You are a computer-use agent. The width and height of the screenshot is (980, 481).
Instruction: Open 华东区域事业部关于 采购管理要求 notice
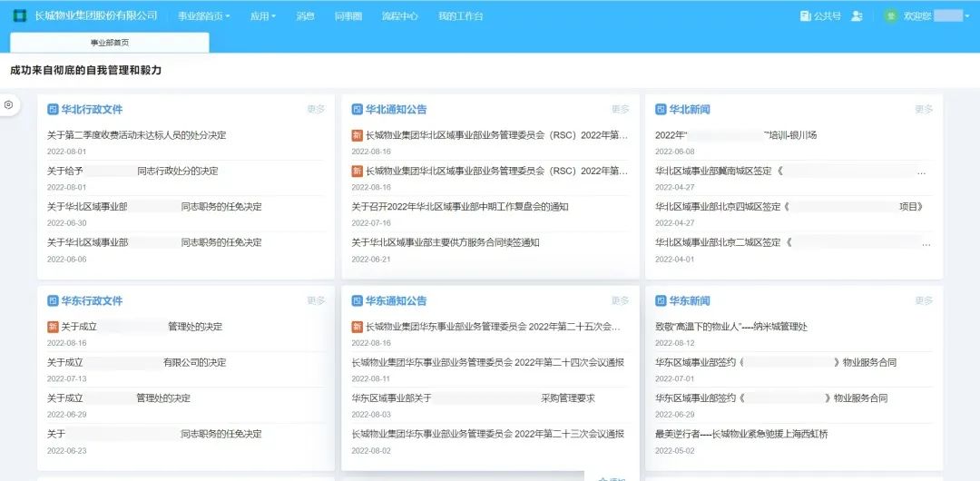pyautogui.click(x=473, y=398)
